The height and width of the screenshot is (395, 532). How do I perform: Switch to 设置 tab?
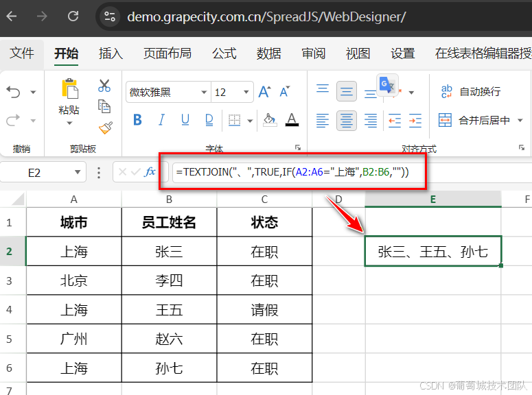point(402,53)
